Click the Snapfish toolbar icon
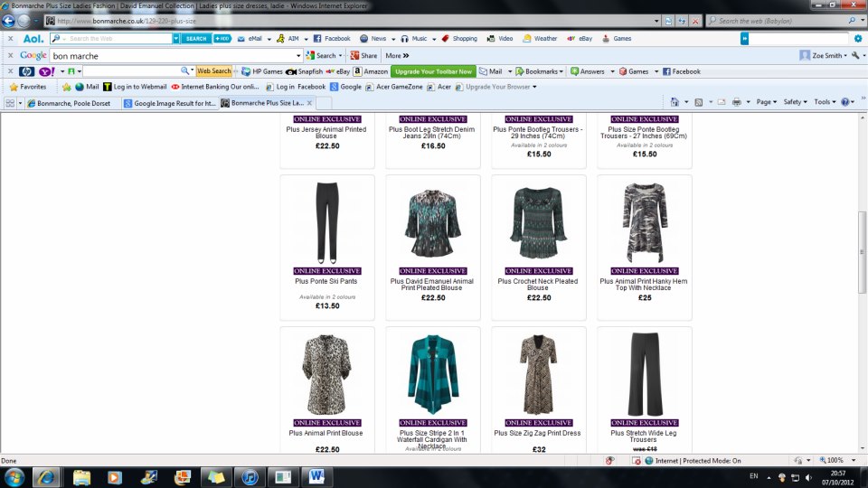The height and width of the screenshot is (488, 868). tap(305, 71)
